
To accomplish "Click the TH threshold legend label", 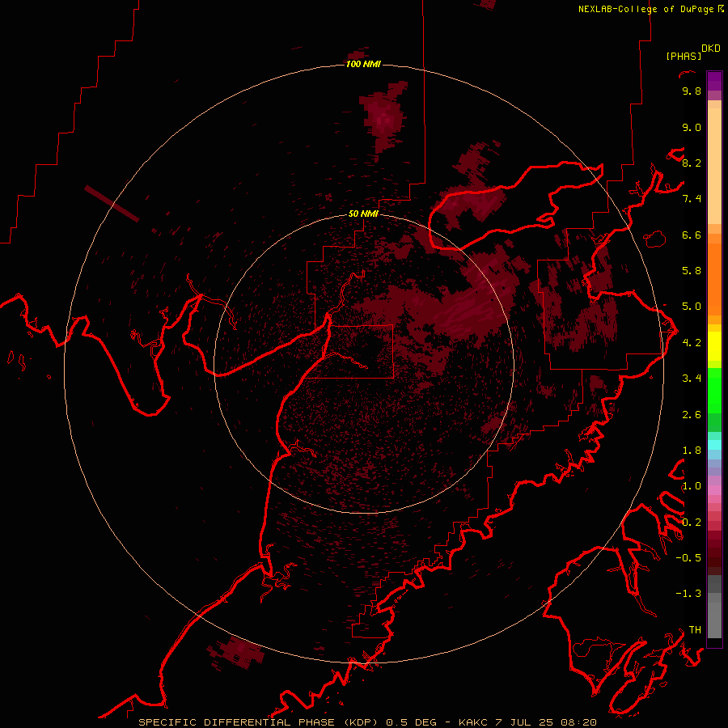I will tap(695, 630).
